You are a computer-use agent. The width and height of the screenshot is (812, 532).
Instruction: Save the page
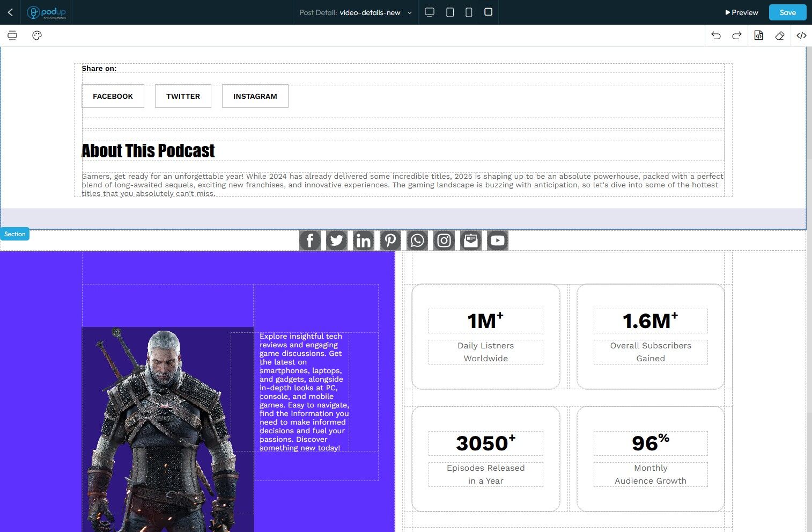coord(787,12)
